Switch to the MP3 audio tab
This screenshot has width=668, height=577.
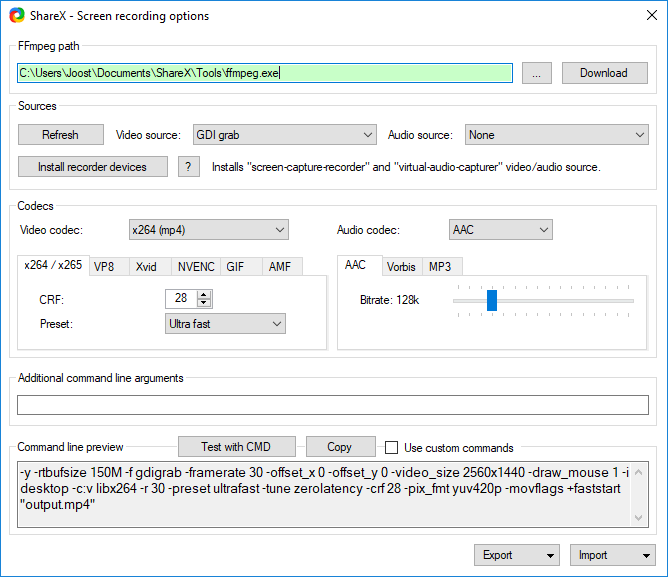click(439, 267)
